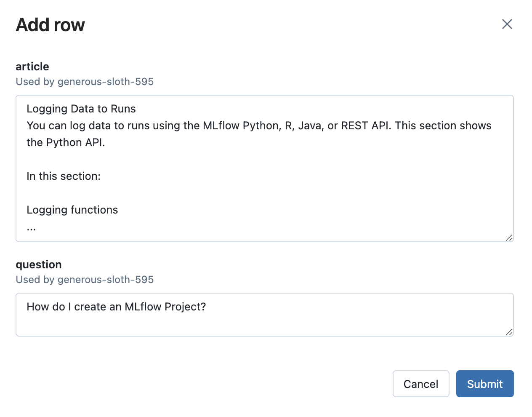Select the 'article' field label
Screen dimensions: 532x417
(x=32, y=67)
